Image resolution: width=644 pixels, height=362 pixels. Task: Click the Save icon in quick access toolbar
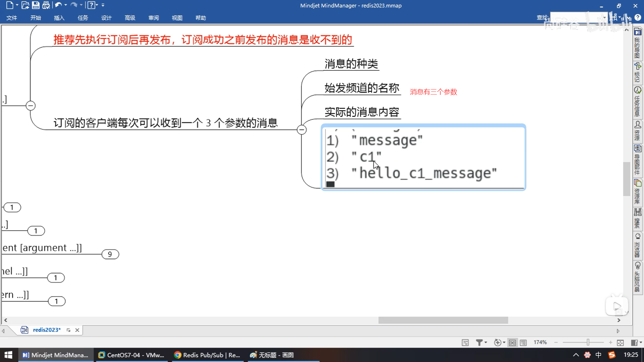pos(36,5)
